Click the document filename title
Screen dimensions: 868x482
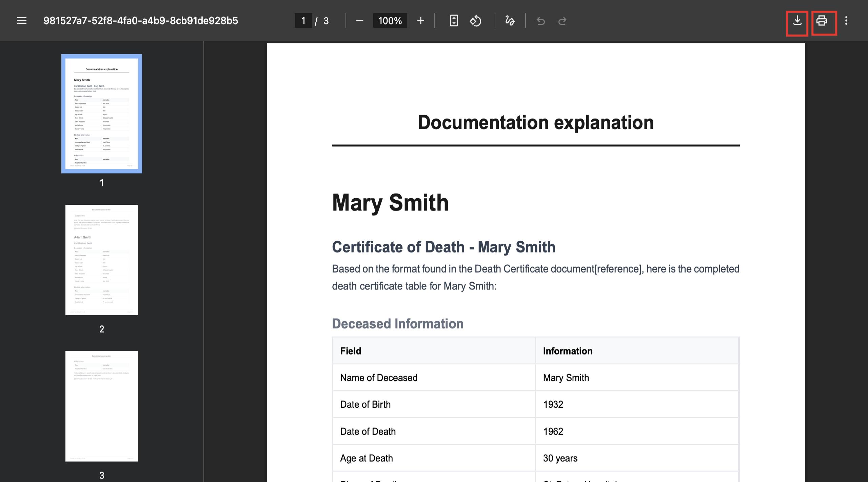click(141, 21)
